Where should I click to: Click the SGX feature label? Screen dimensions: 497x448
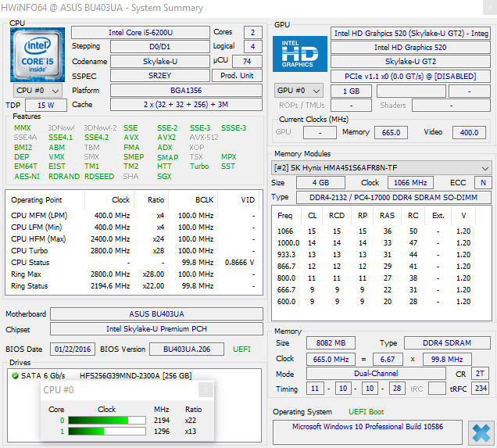coord(164,176)
